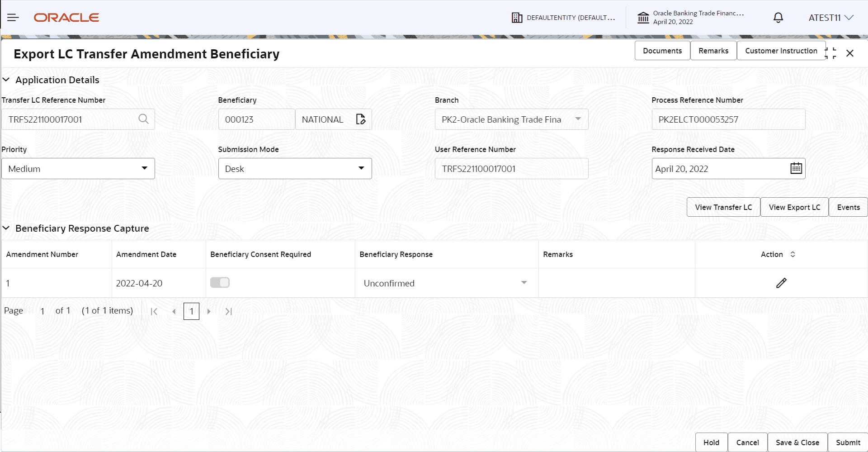Click the View Transfer LC button

(x=722, y=207)
